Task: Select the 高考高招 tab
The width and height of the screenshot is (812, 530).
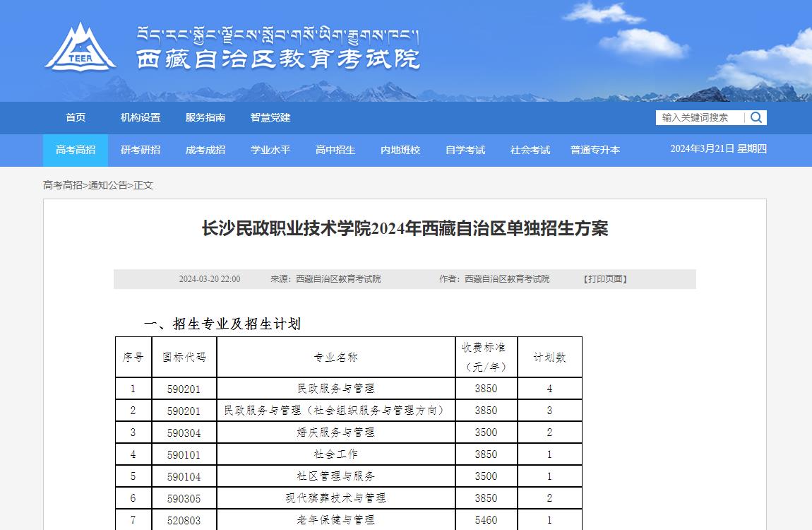Action: tap(76, 151)
